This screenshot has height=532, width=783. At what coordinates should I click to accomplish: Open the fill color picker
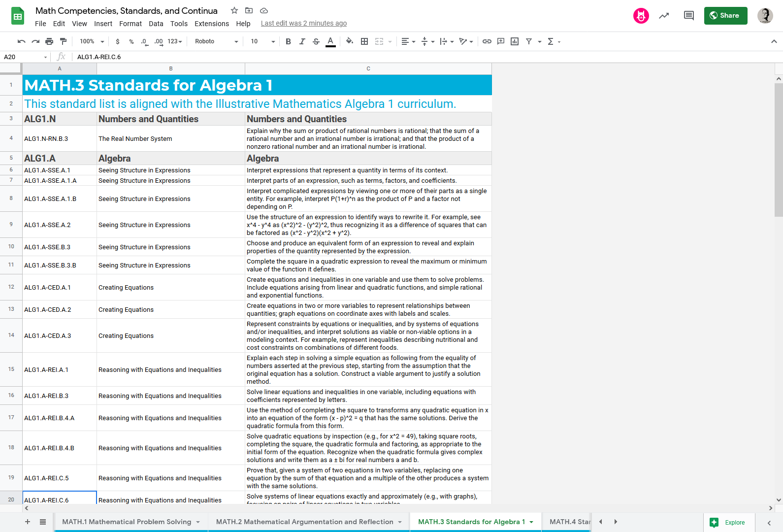pyautogui.click(x=349, y=41)
